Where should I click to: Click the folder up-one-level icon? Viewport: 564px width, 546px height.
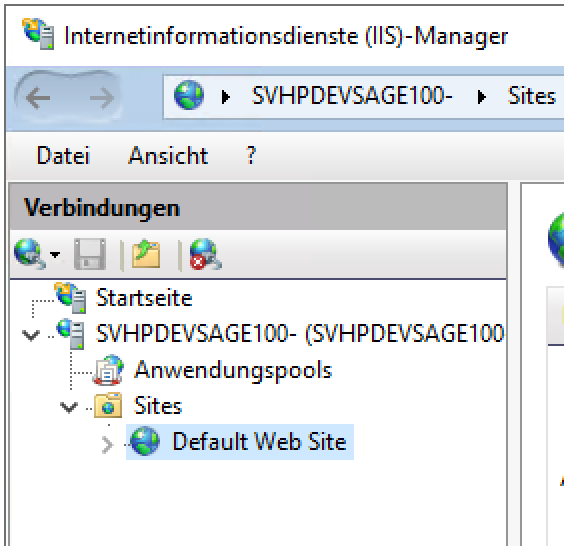point(146,254)
